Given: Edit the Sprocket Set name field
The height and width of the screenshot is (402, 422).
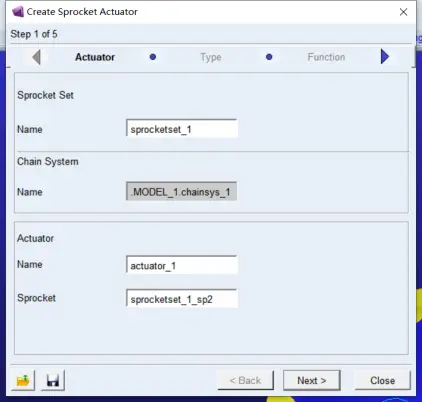Looking at the screenshot, I should click(x=182, y=129).
